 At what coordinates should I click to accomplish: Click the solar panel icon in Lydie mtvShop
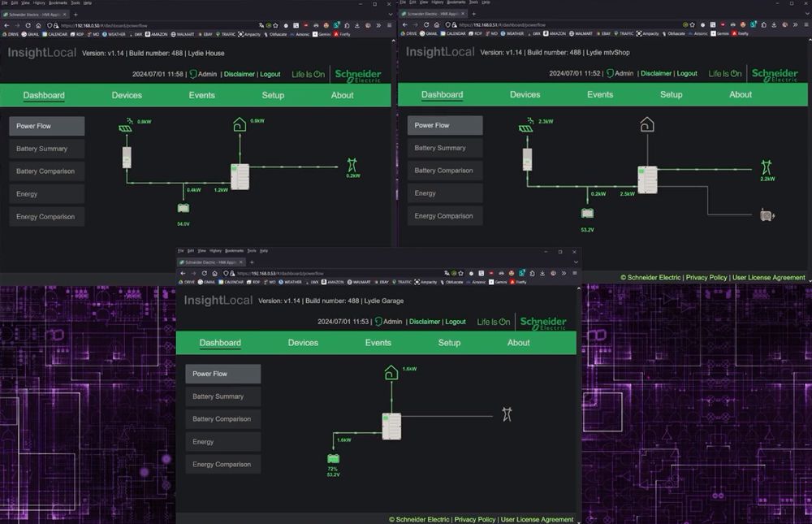(526, 127)
